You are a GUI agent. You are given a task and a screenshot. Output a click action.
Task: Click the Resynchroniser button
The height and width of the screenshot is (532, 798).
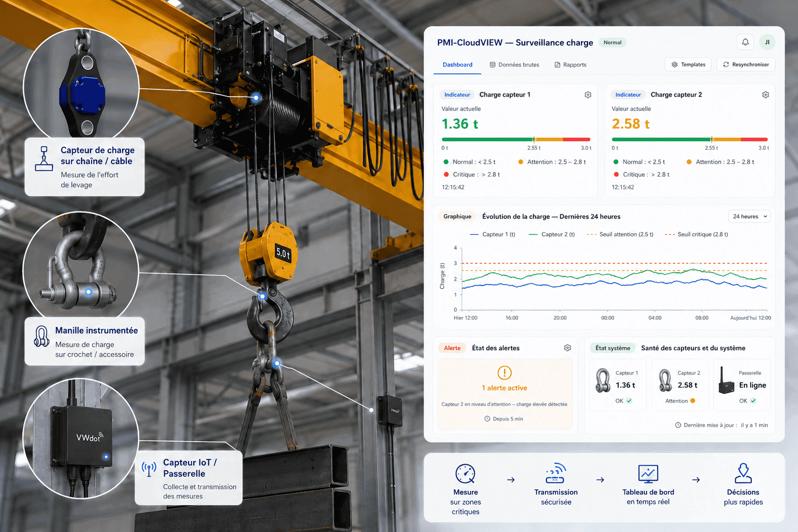(746, 64)
